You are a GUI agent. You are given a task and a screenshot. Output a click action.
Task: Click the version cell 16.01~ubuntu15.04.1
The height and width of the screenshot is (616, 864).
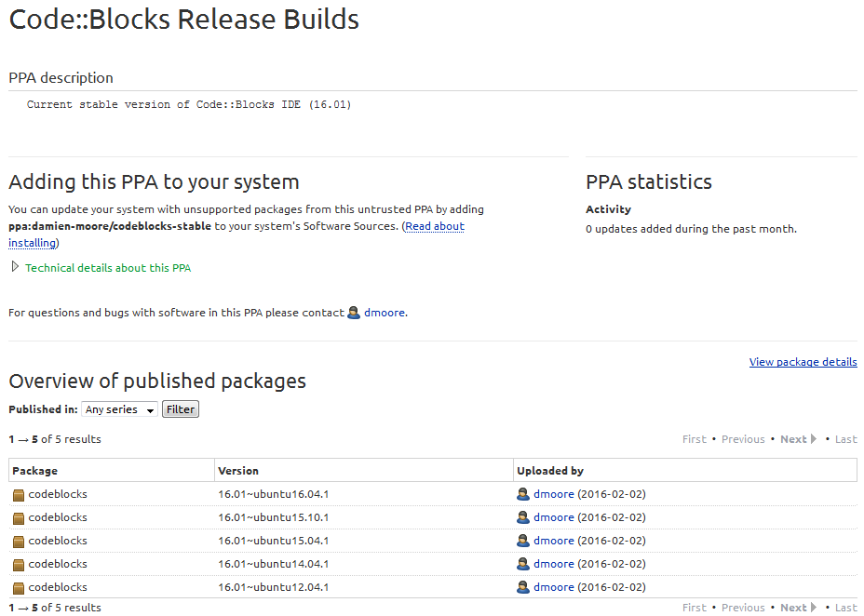point(274,541)
